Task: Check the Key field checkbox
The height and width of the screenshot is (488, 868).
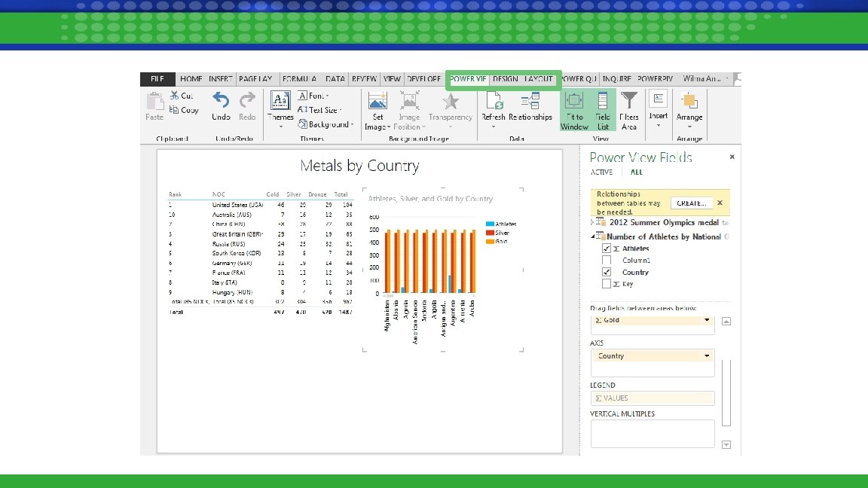Action: (x=606, y=284)
